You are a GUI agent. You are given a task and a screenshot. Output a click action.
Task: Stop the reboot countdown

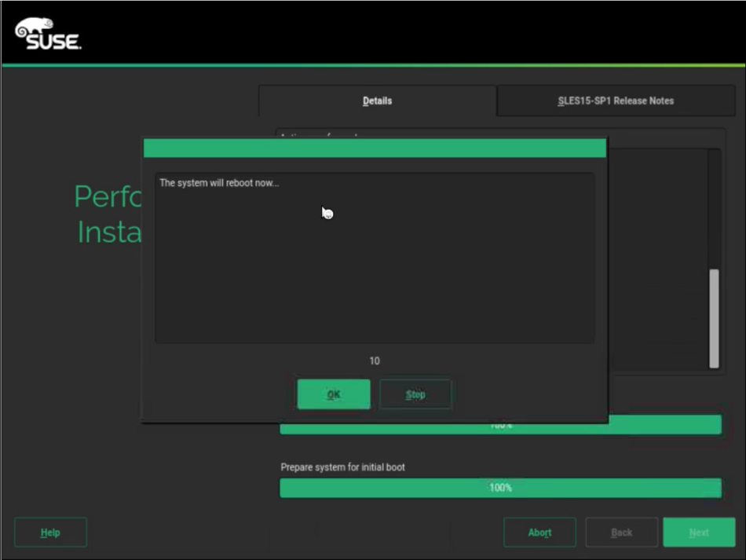pos(415,394)
